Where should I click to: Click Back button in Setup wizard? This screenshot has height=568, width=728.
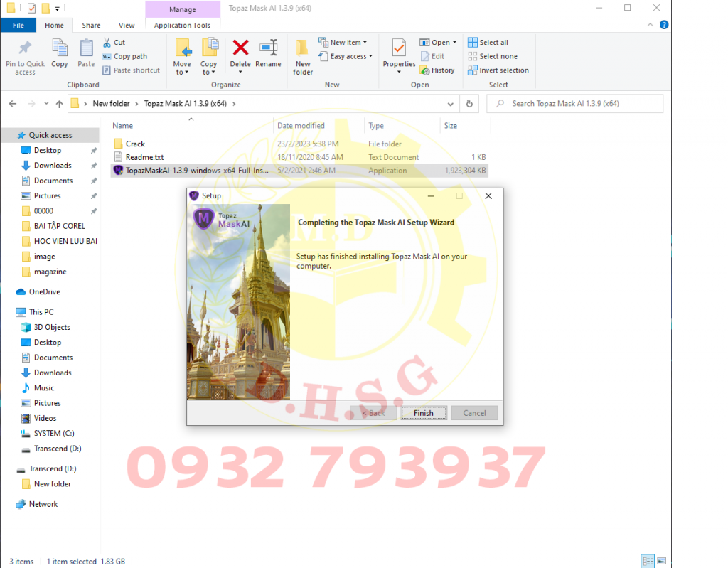(374, 413)
